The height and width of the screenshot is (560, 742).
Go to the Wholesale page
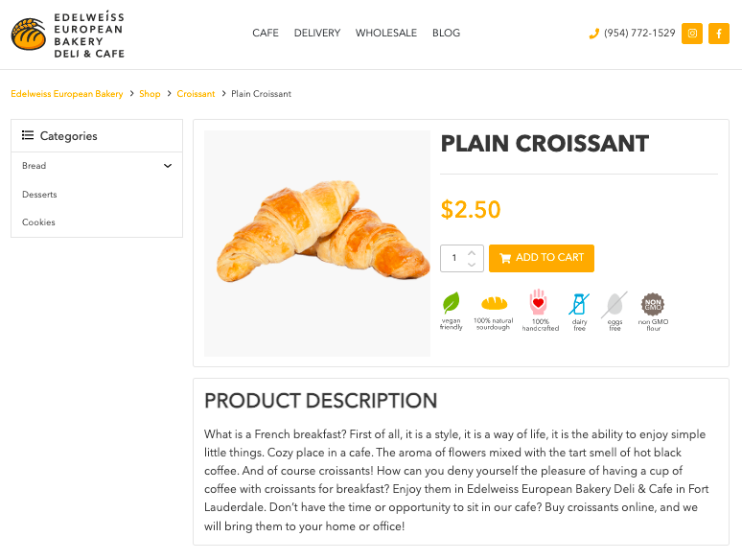click(x=386, y=33)
